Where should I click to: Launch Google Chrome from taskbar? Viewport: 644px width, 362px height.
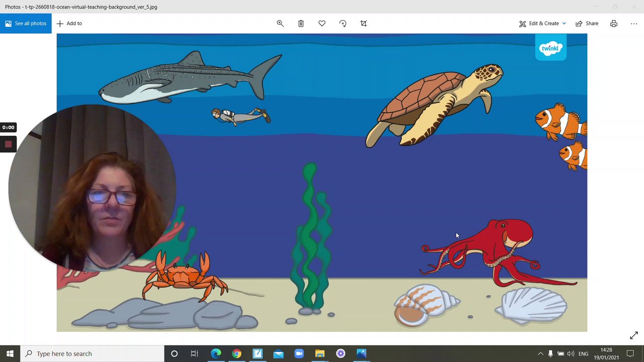[236, 353]
